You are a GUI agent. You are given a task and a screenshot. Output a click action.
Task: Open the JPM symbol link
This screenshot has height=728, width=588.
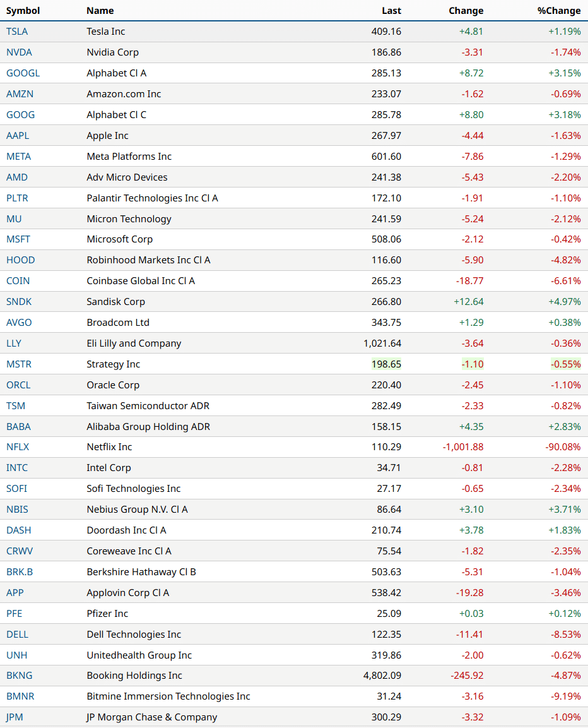(x=15, y=717)
